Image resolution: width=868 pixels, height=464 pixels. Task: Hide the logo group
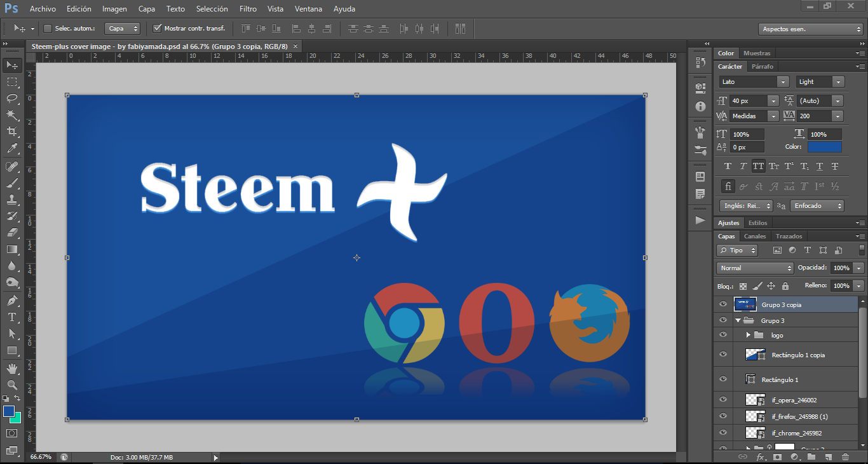[x=722, y=335]
